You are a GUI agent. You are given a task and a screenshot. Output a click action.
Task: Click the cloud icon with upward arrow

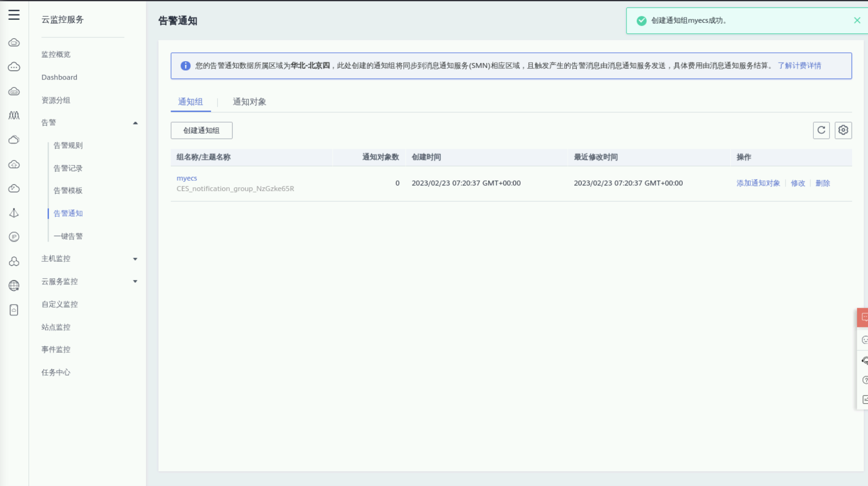(14, 164)
